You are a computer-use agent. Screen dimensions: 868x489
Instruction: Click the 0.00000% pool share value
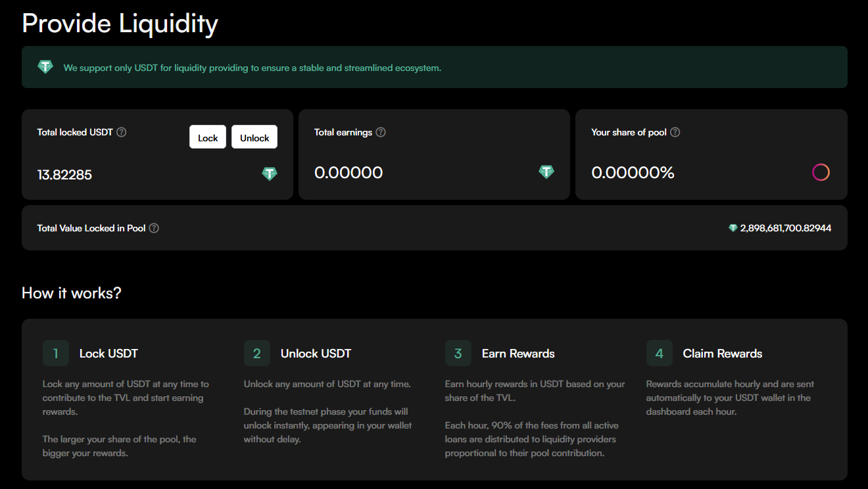(x=633, y=173)
